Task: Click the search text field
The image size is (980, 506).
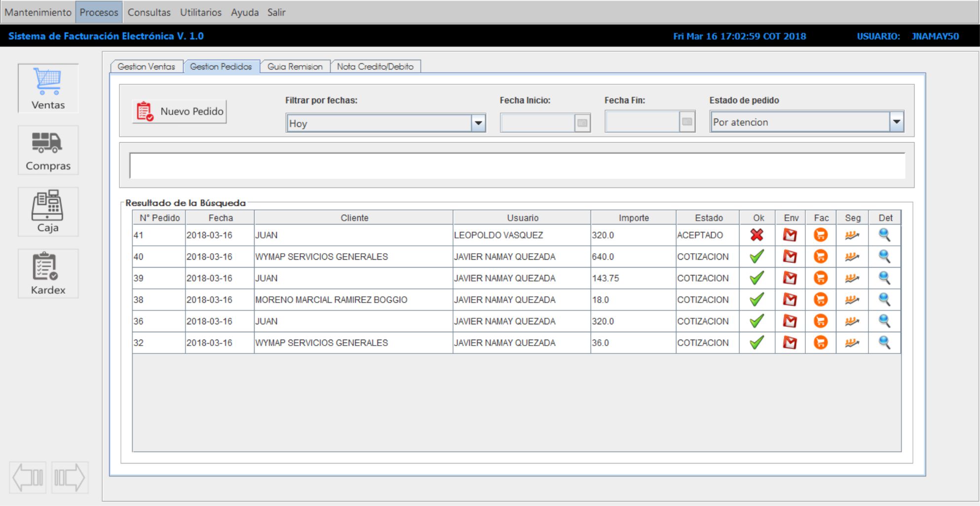Action: point(517,166)
